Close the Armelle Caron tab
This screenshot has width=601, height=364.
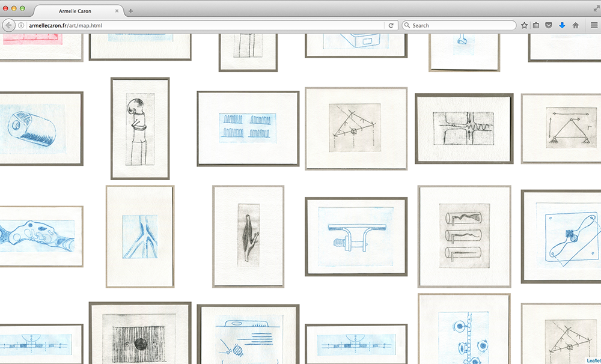tap(117, 11)
